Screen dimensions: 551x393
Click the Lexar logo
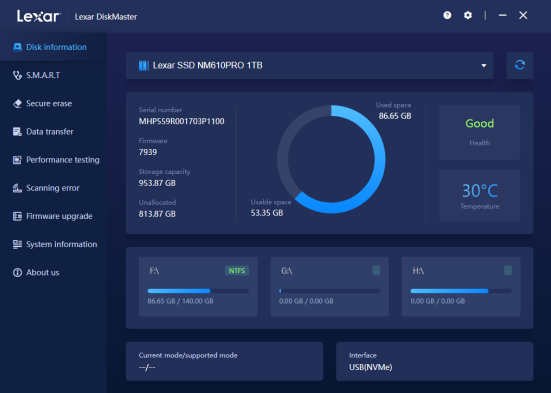pyautogui.click(x=39, y=16)
